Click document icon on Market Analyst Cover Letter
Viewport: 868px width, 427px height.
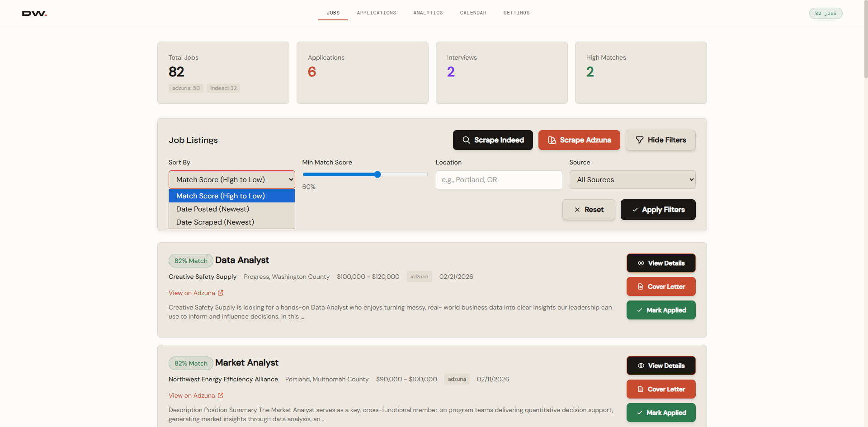(640, 389)
